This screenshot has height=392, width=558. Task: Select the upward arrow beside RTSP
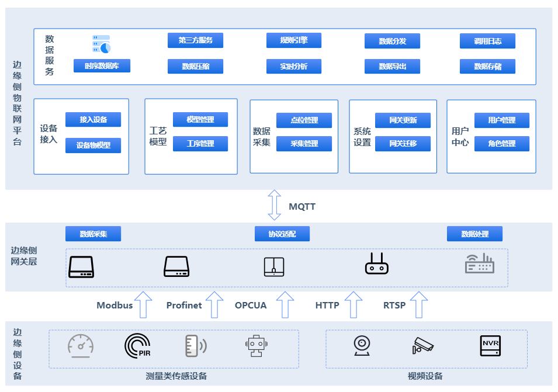coord(419,305)
